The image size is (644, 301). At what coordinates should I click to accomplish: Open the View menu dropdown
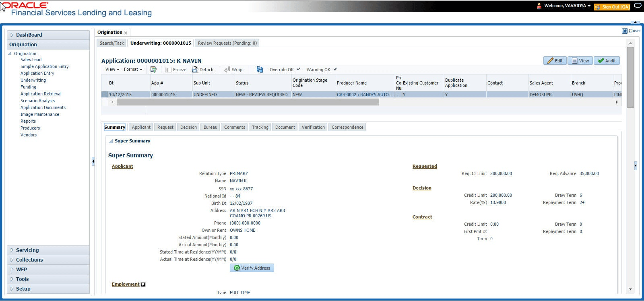point(112,69)
